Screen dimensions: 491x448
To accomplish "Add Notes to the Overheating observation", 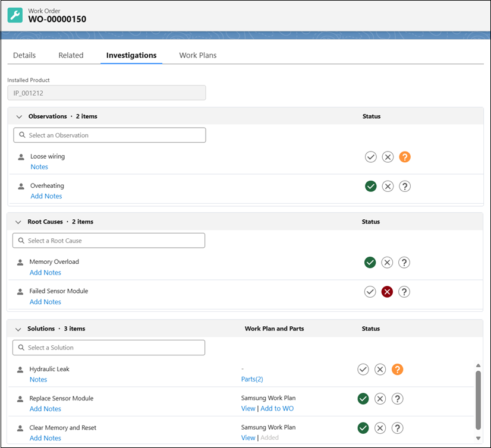I will [46, 196].
